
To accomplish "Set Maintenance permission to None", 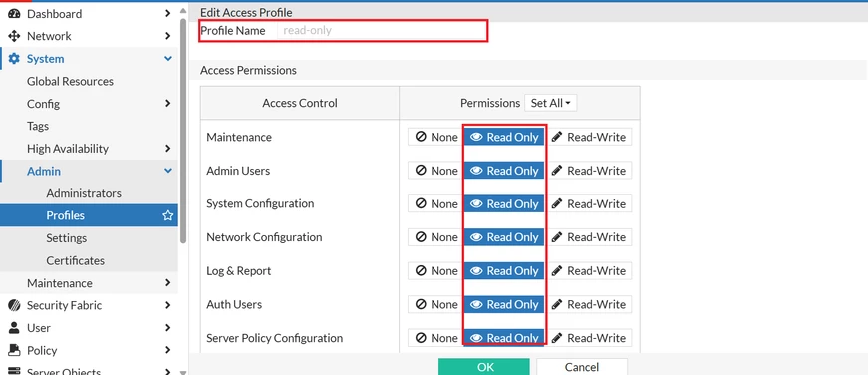I will coord(436,137).
